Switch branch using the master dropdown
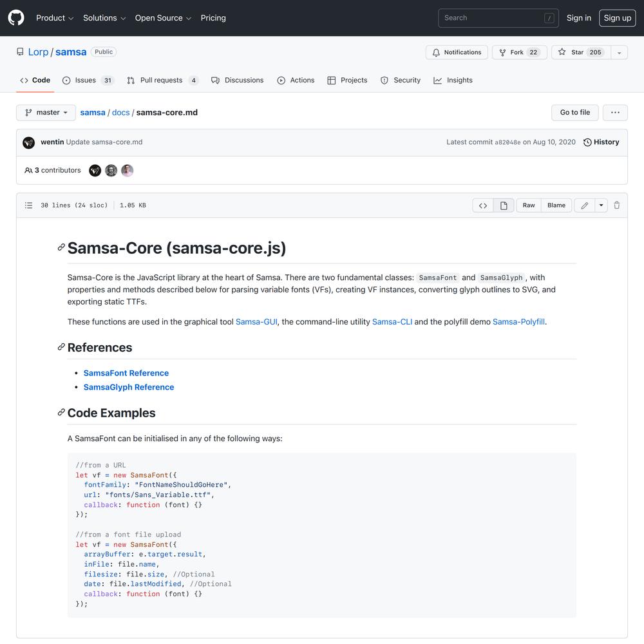644x644 pixels. (x=46, y=113)
